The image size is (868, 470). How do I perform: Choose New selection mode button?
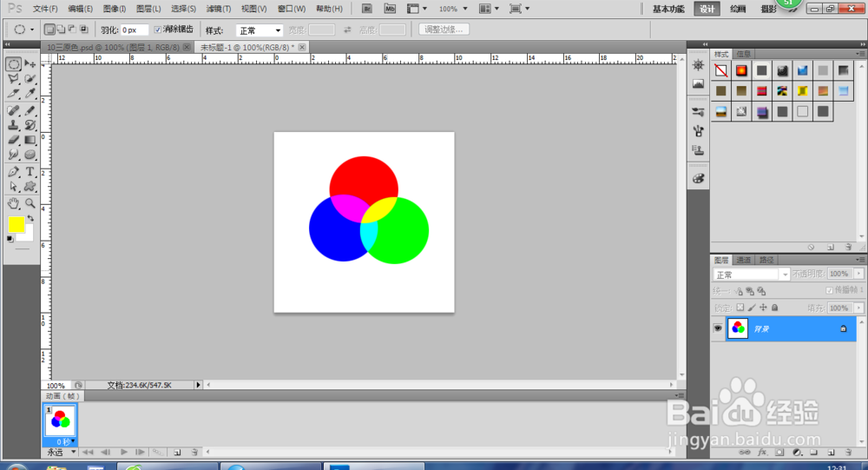[x=49, y=30]
